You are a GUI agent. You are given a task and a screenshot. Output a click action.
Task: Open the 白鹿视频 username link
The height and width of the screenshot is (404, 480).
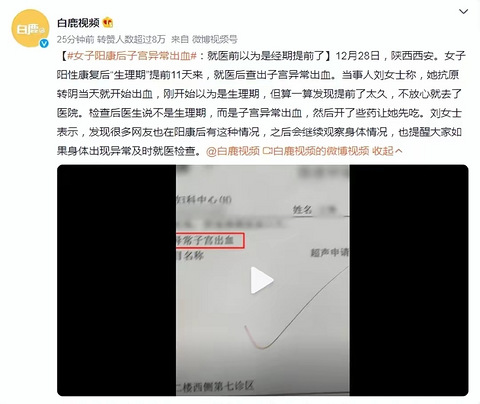pyautogui.click(x=78, y=23)
